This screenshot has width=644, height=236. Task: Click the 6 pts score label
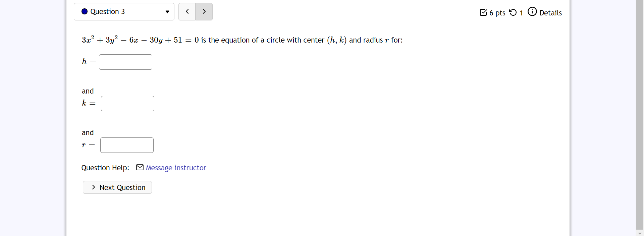tap(497, 13)
